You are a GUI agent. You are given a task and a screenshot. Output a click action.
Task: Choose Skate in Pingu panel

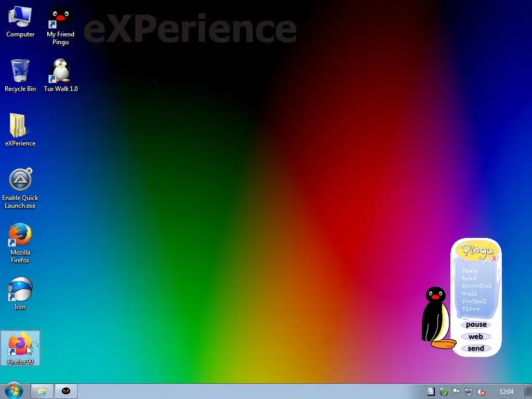tap(470, 270)
